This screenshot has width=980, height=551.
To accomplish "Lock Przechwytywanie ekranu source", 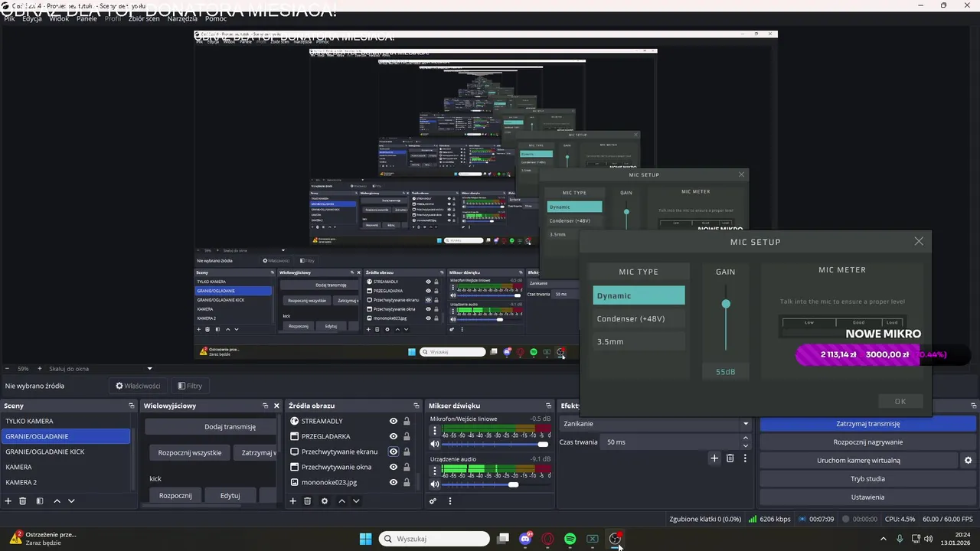I will click(x=407, y=452).
